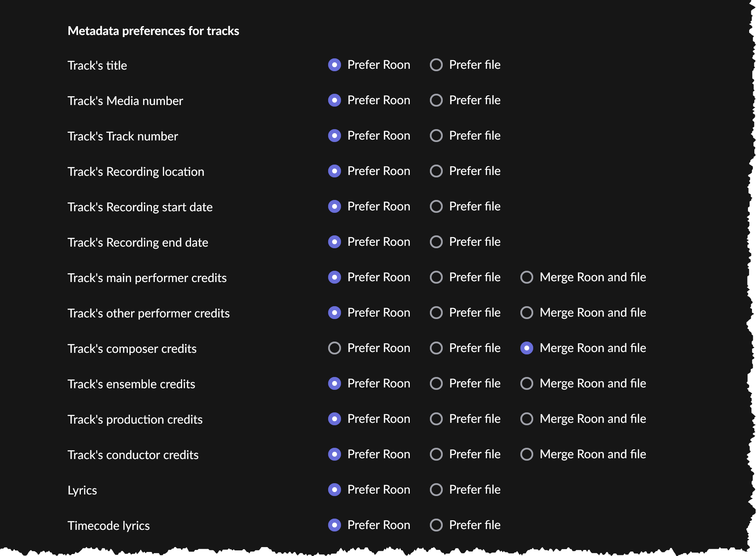Choose Prefer file for Lyrics
This screenshot has width=756, height=556.
pyautogui.click(x=436, y=490)
